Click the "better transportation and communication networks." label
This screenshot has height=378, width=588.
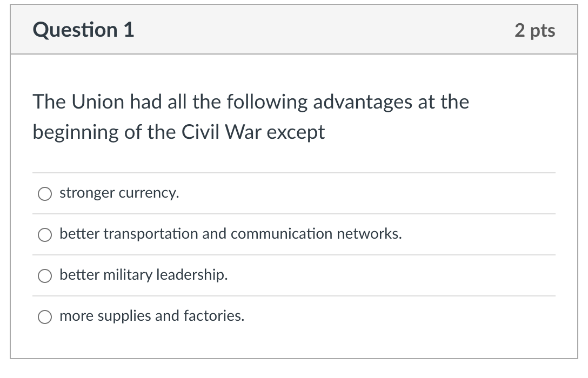(x=231, y=234)
